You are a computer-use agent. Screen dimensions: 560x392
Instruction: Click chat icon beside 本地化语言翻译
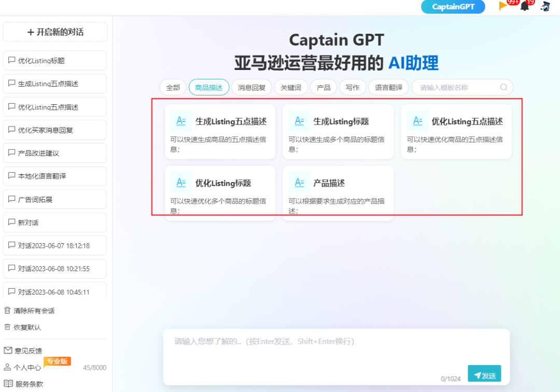[x=12, y=176]
